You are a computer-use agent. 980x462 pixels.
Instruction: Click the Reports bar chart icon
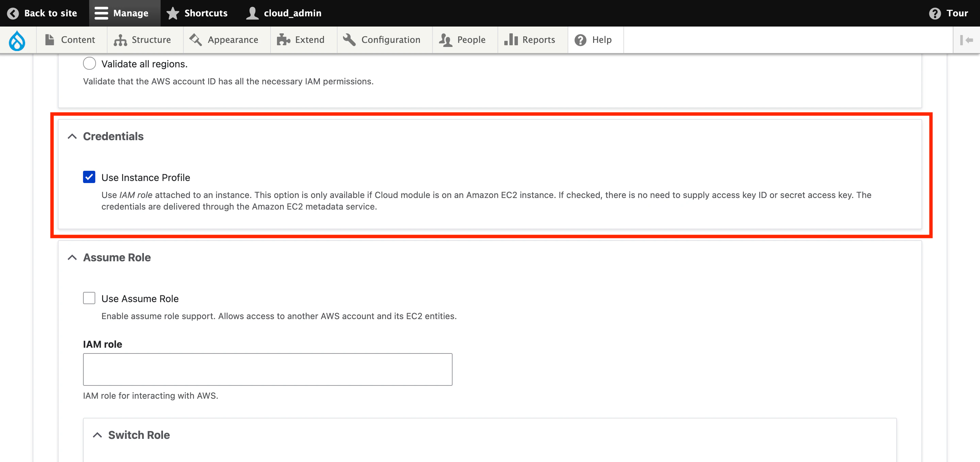pos(511,39)
